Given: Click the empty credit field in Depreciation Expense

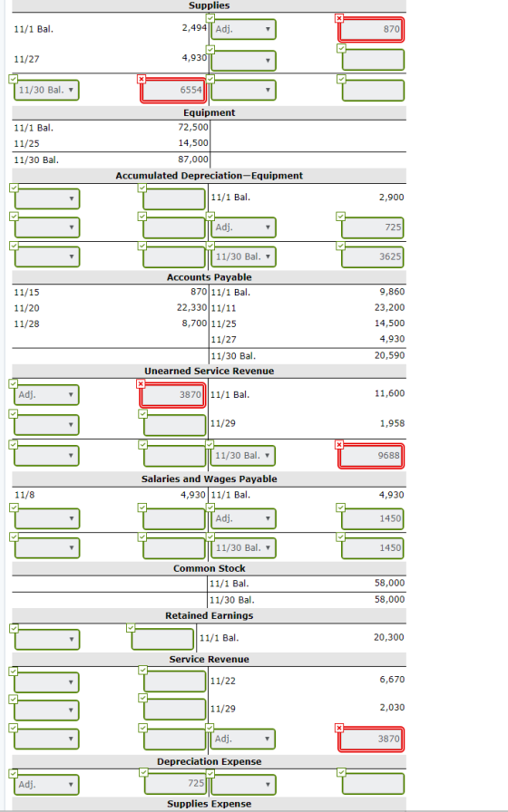Looking at the screenshot, I should pyautogui.click(x=373, y=784).
